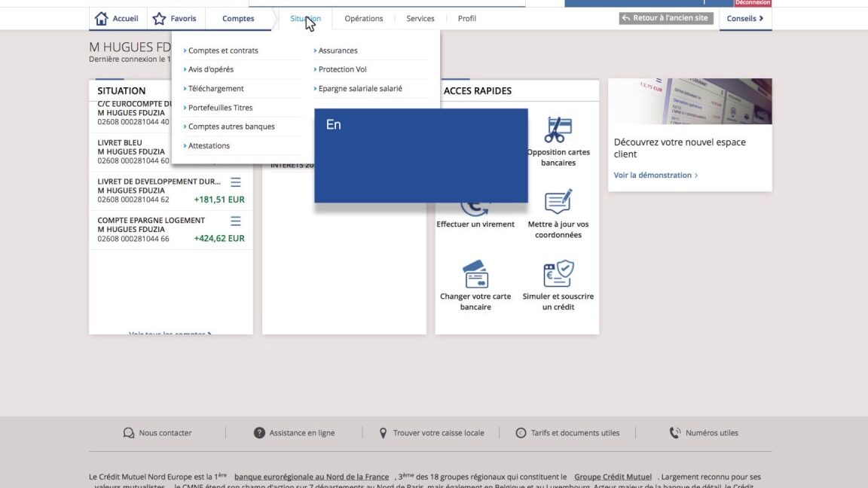The height and width of the screenshot is (488, 868).
Task: Choose Portefeuilles Titres from the dropdown
Action: [220, 108]
